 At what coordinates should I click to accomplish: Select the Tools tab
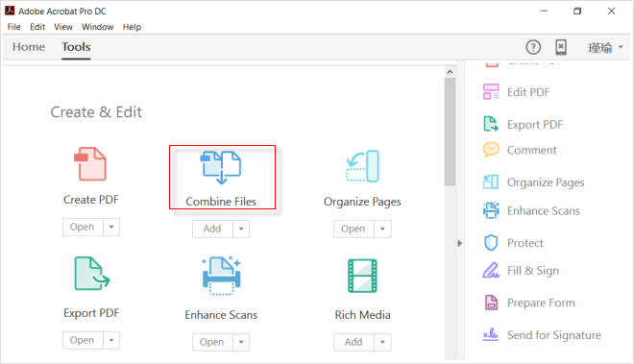(76, 47)
